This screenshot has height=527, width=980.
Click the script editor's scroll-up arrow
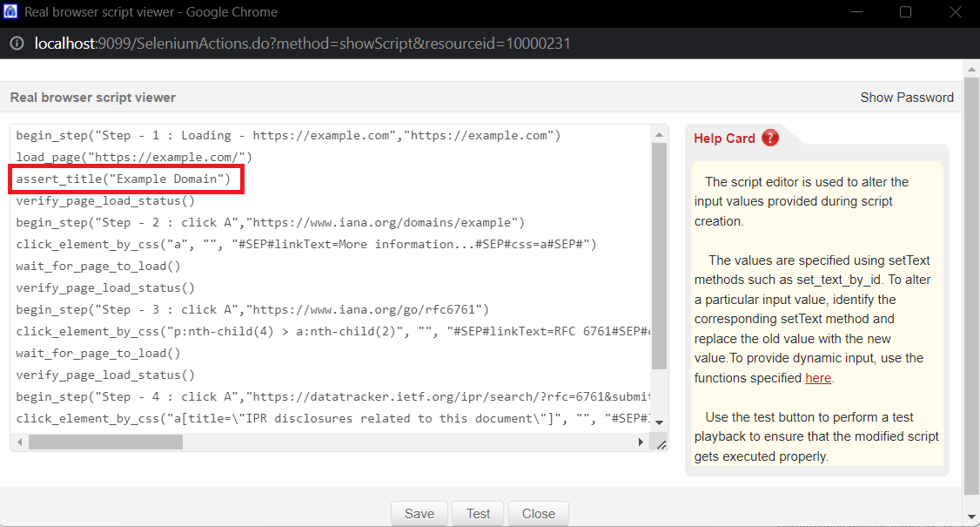click(x=659, y=134)
